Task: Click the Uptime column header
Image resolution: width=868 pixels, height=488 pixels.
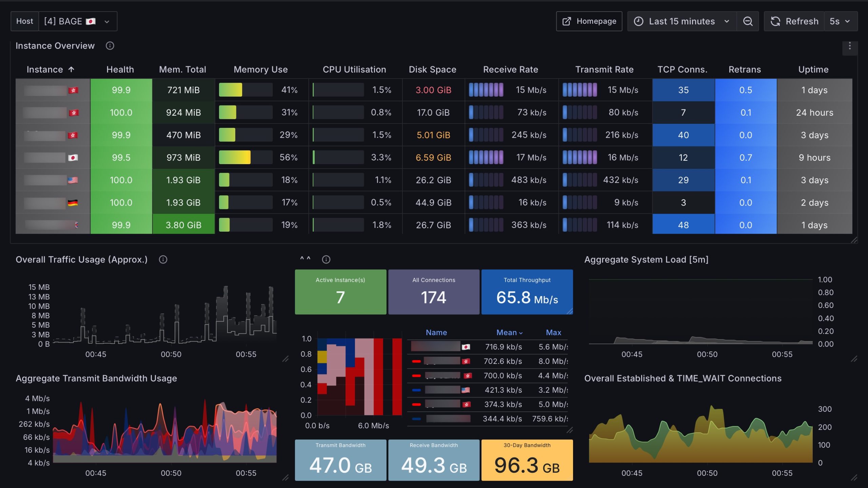Action: point(813,70)
